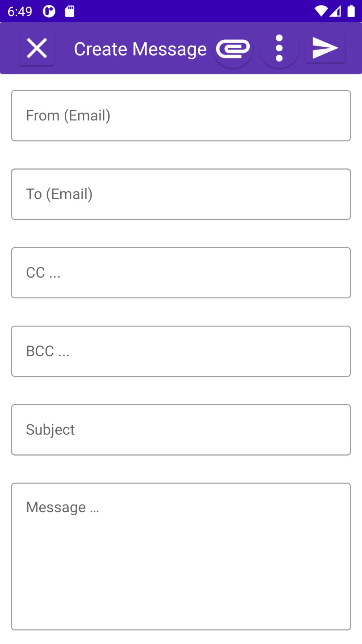Screen dimensions: 362x644
Task: Focus the To (Email) field
Action: coord(181,194)
